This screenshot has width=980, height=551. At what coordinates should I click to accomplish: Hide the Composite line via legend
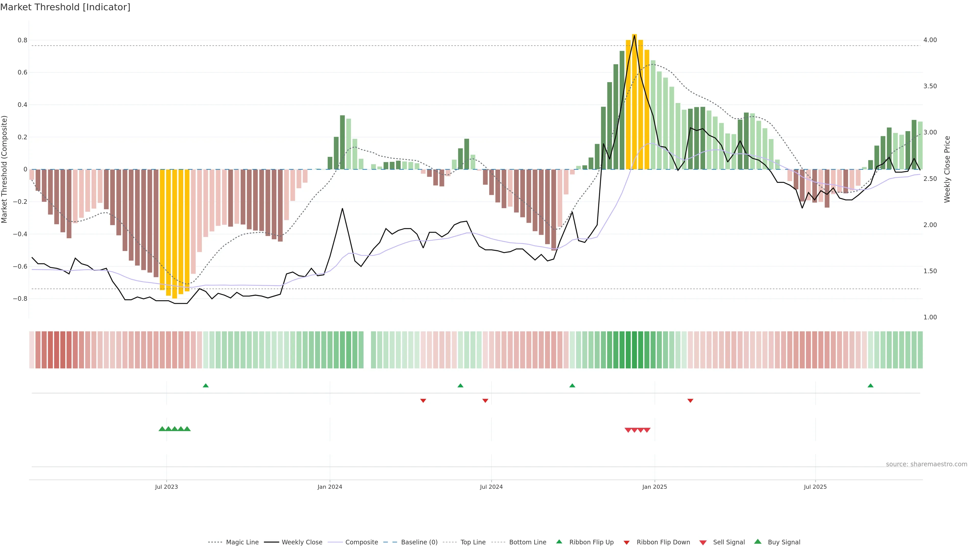(361, 542)
